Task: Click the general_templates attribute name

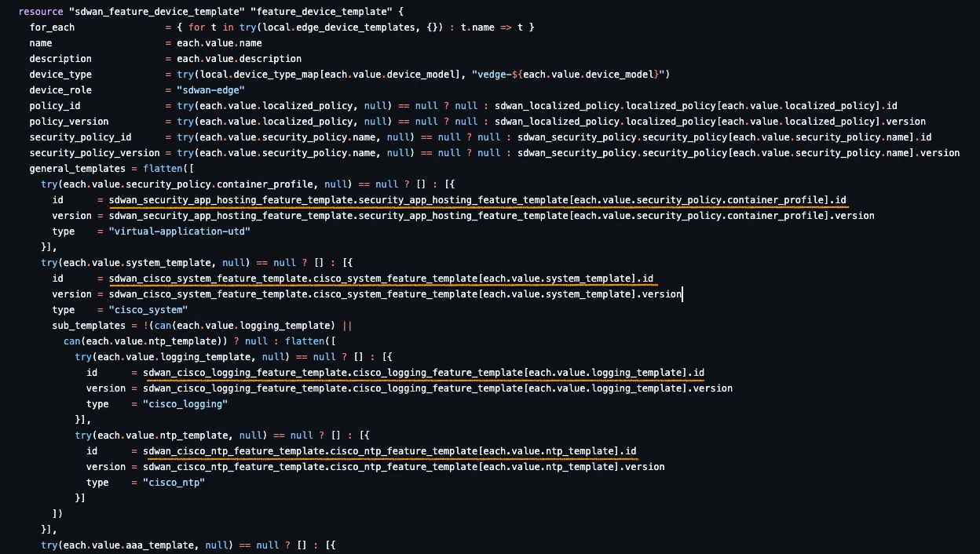Action: click(x=77, y=169)
